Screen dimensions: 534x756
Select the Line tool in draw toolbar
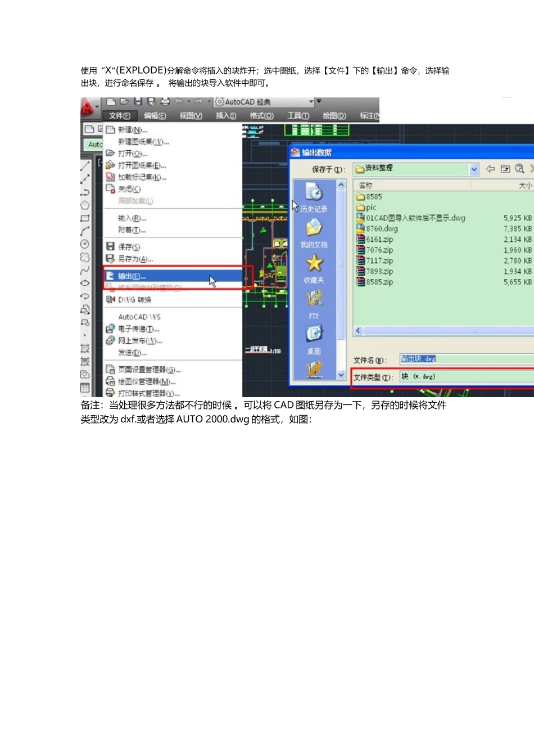pos(85,166)
